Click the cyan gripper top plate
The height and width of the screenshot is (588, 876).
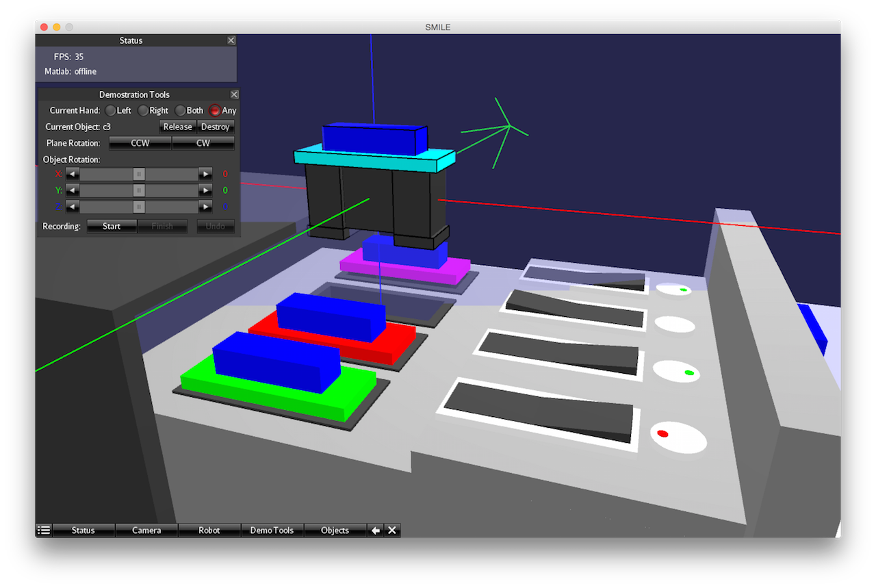tap(374, 160)
